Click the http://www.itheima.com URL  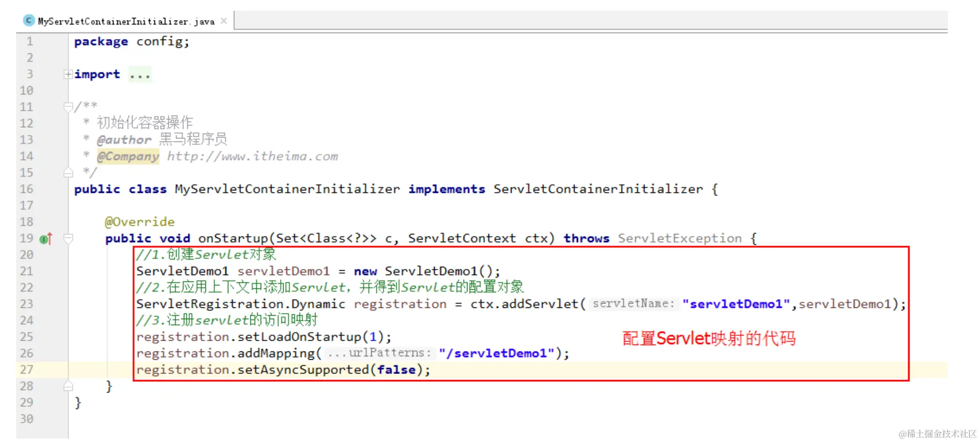pos(252,157)
